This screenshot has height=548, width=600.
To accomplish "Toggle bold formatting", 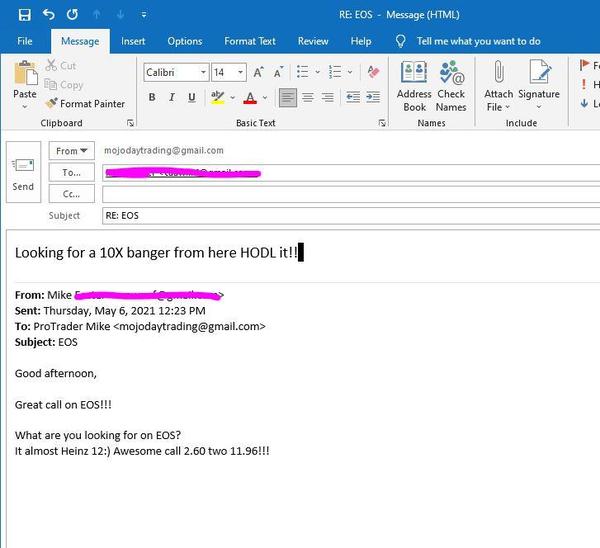I will [x=152, y=97].
